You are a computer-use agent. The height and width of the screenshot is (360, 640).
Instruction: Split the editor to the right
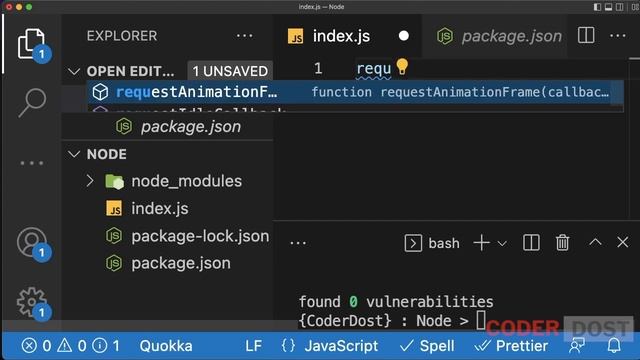click(x=586, y=36)
